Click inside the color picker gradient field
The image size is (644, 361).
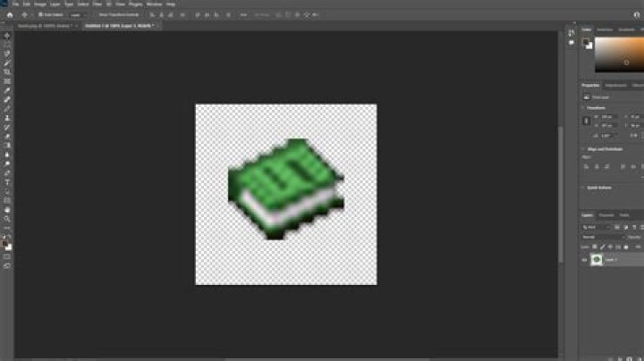click(x=619, y=55)
